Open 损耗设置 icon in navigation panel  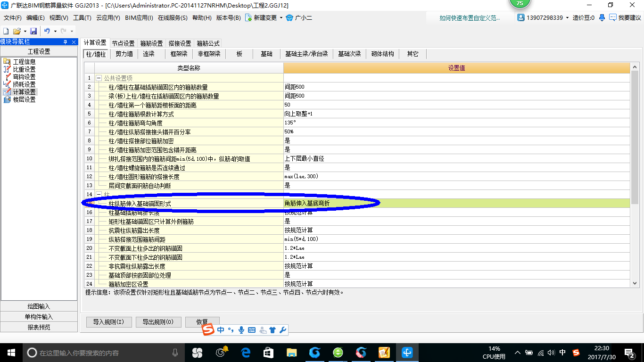[7, 84]
